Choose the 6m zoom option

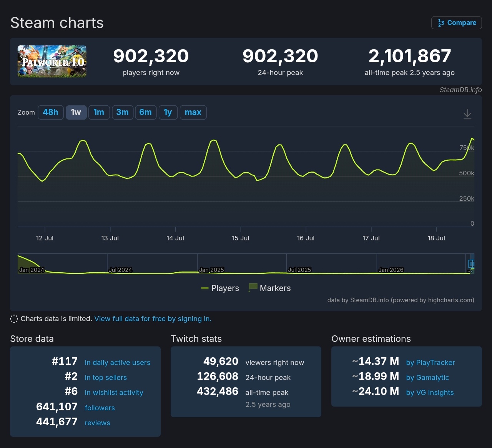tap(146, 112)
